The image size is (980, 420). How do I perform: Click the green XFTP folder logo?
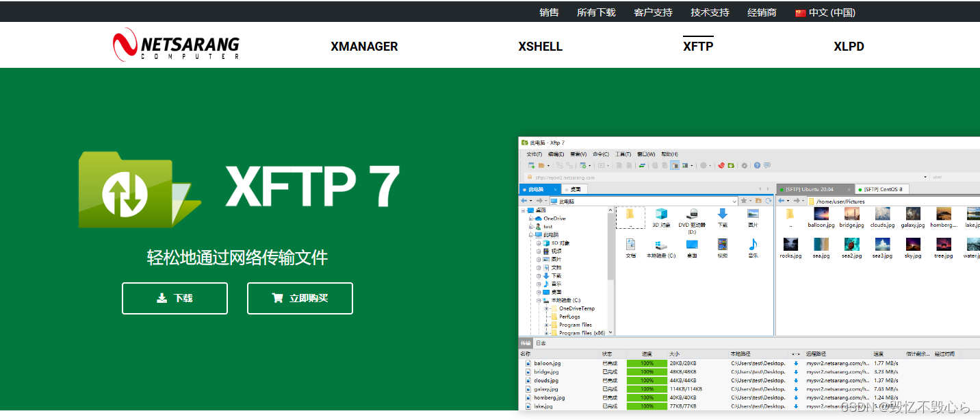[140, 190]
